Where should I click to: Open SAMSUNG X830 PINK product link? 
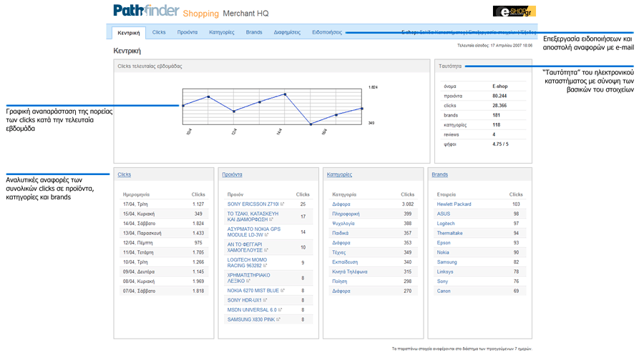coord(251,319)
